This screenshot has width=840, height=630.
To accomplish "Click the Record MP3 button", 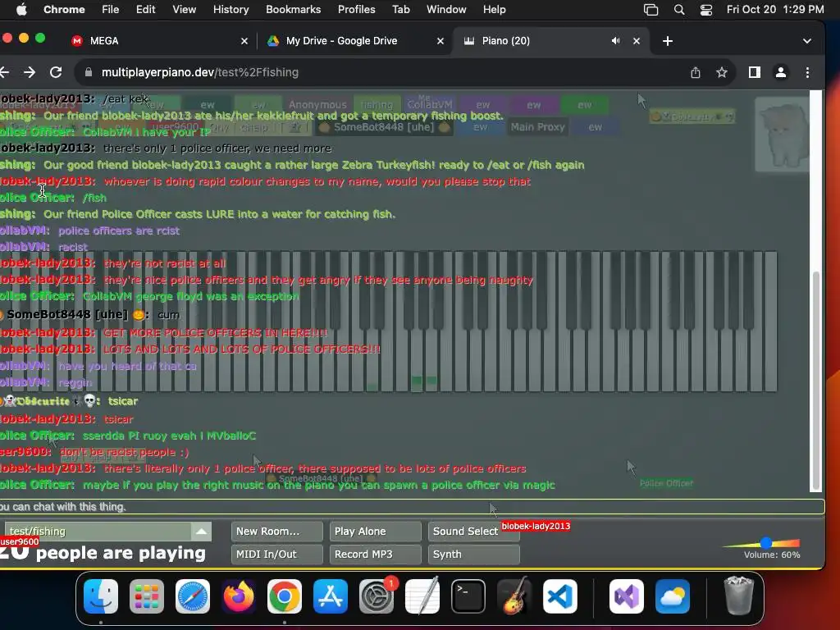I will 376,555.
